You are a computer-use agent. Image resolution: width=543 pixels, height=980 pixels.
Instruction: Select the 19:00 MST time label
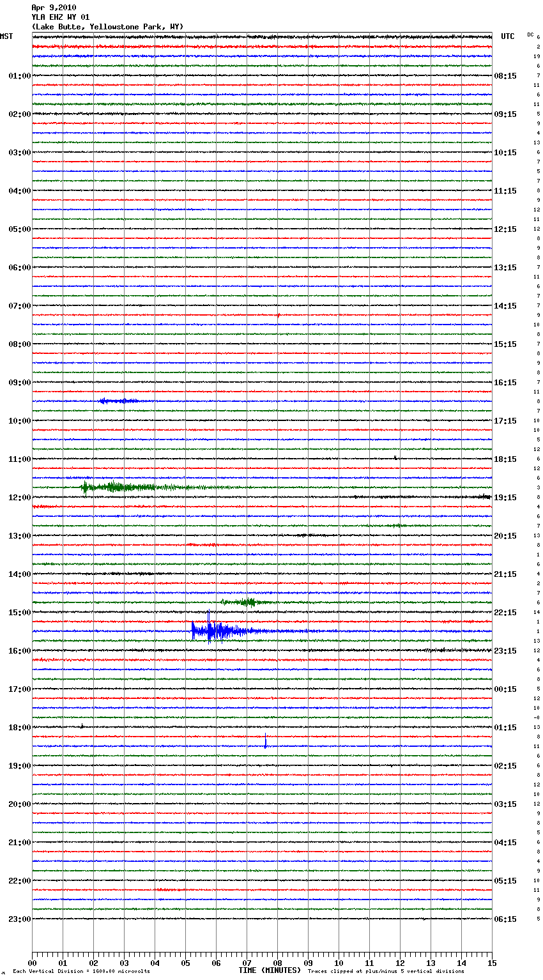point(20,766)
